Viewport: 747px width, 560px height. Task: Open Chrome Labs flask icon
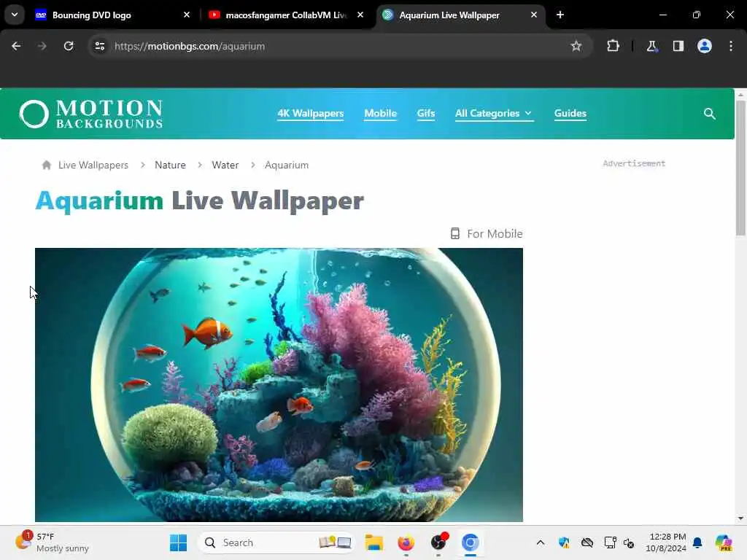tap(651, 46)
